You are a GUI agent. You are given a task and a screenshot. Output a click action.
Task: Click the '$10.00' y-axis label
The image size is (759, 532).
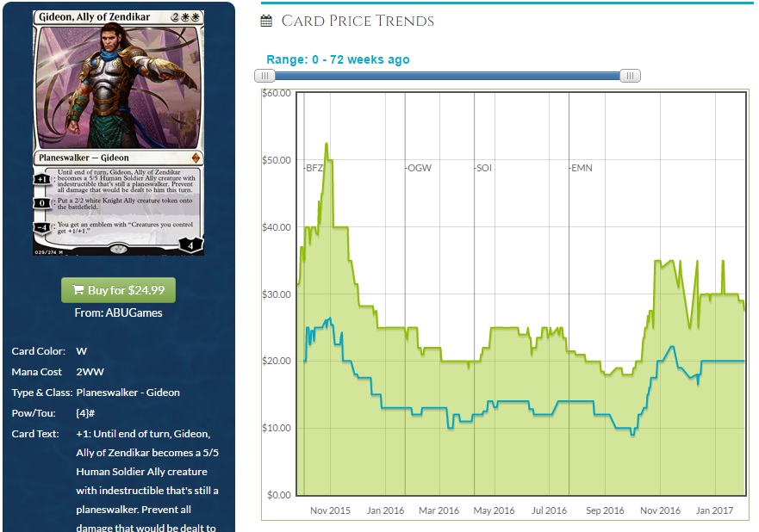click(277, 428)
